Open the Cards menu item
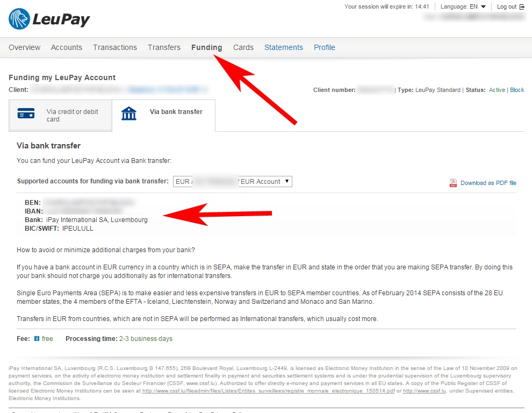 (x=243, y=47)
